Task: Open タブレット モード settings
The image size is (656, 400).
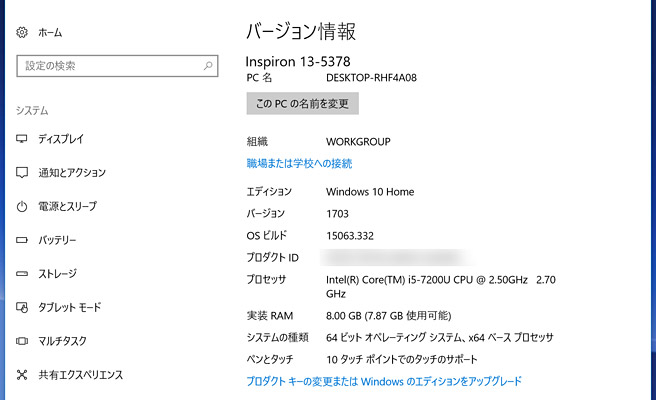Action: pyautogui.click(x=69, y=308)
